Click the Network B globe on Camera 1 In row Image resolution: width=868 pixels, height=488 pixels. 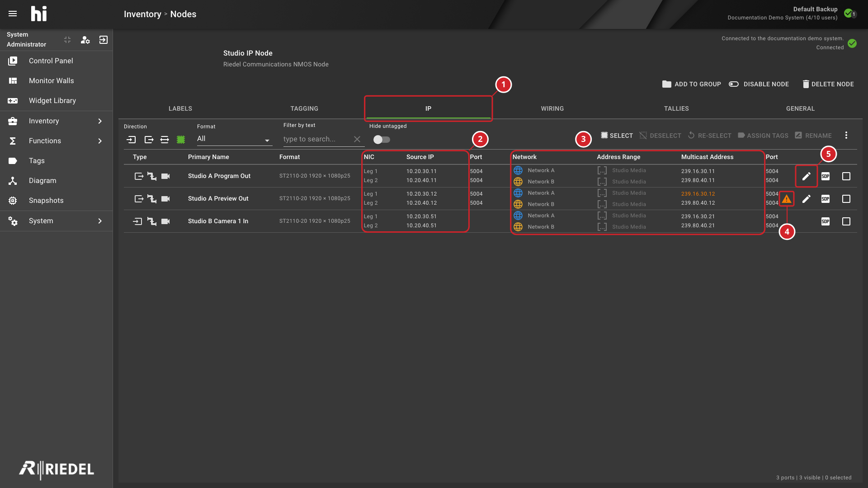pos(518,227)
